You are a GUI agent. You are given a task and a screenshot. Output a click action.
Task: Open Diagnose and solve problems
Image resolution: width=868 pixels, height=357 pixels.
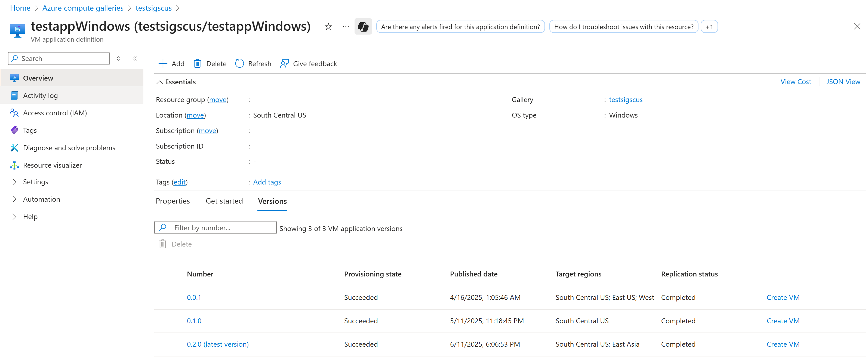[69, 148]
